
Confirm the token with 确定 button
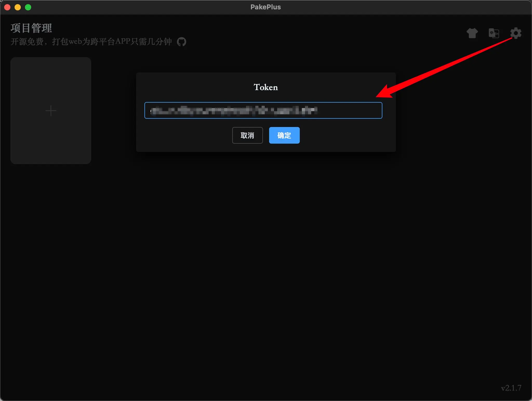[x=284, y=135]
